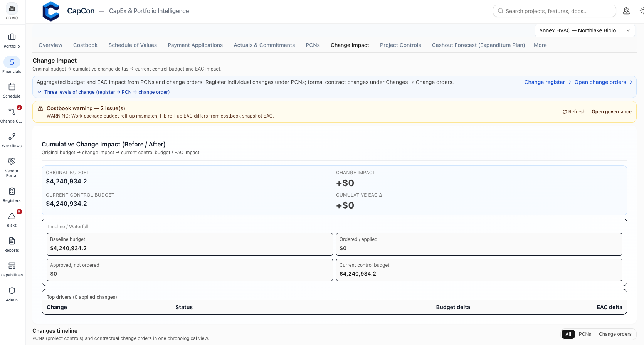Open the More tab menu
644x345 pixels.
coord(540,45)
